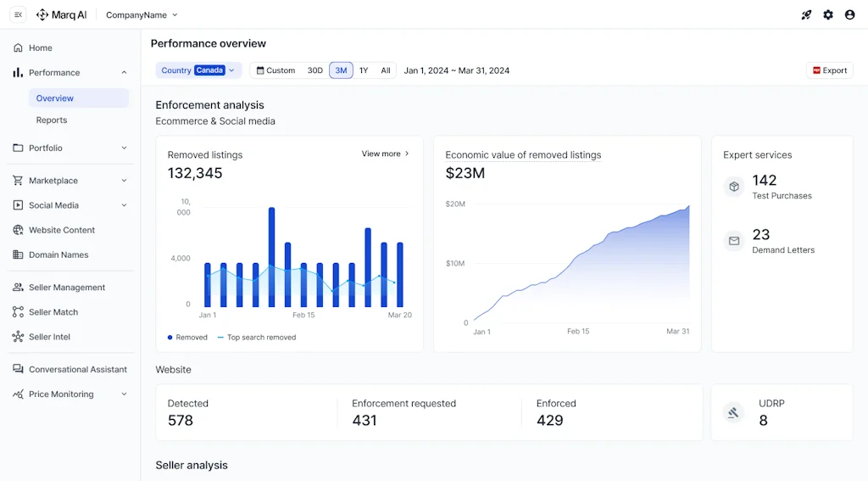Open the CompanyName switcher dropdown

point(142,14)
